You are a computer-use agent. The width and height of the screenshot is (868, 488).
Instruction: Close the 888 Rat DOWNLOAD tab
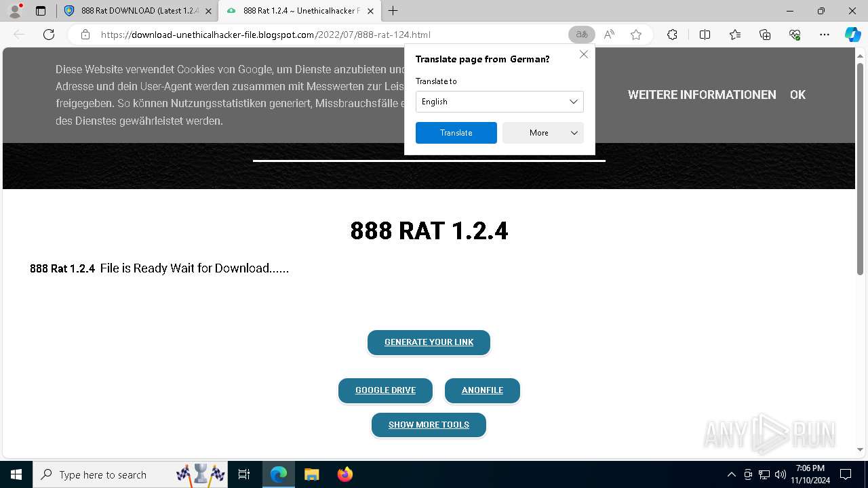click(208, 11)
